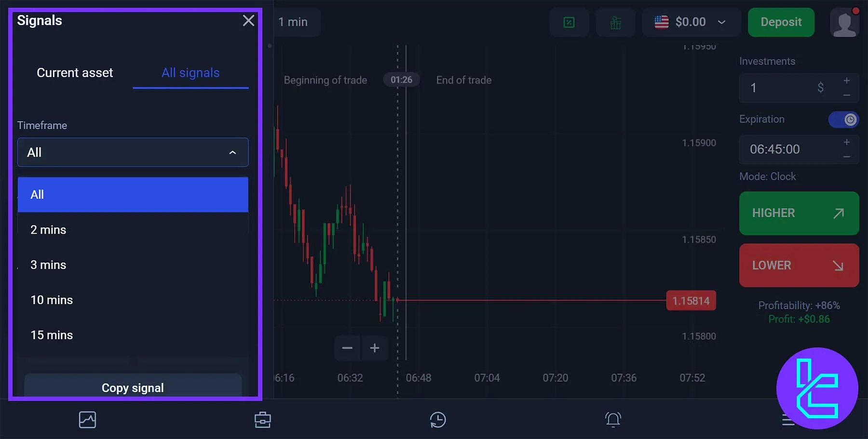The width and height of the screenshot is (868, 439).
Task: Enable the Expiration clock toggle
Action: 843,120
